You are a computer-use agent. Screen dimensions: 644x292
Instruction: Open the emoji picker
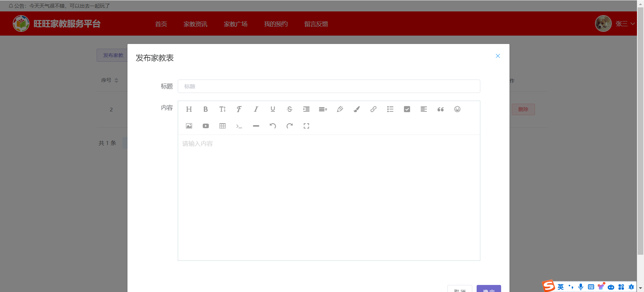457,109
